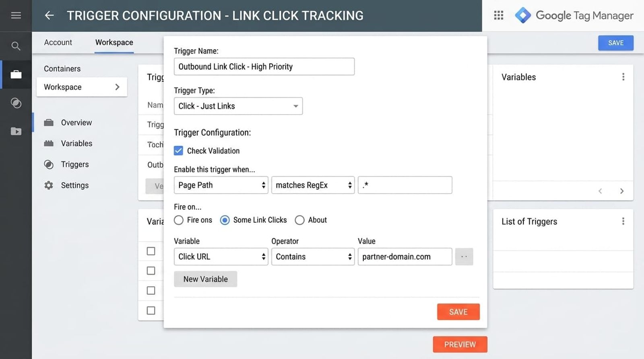Tick the third checkbox in variables list
644x359 pixels.
pos(151,291)
